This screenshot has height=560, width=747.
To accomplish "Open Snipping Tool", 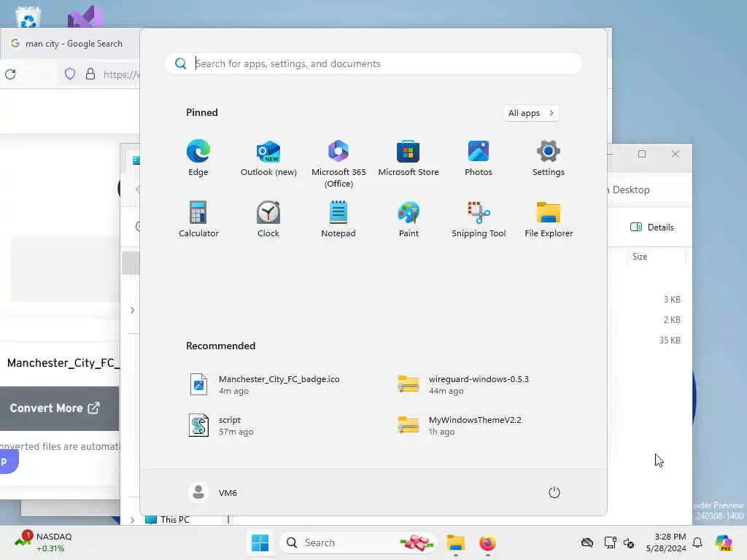I will pyautogui.click(x=479, y=219).
